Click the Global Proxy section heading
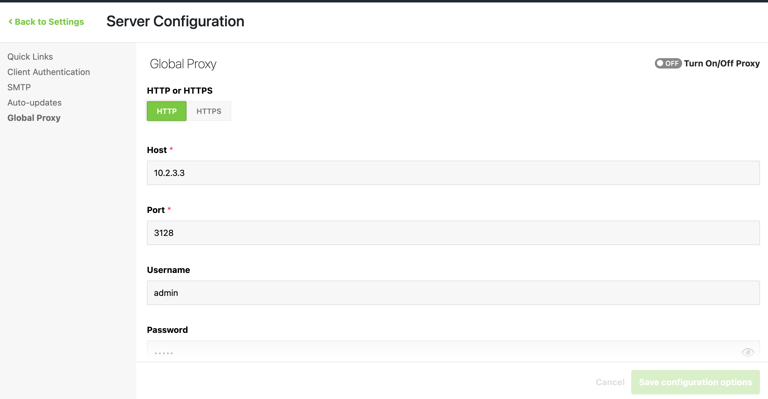Viewport: 768px width, 399px height. [x=183, y=64]
